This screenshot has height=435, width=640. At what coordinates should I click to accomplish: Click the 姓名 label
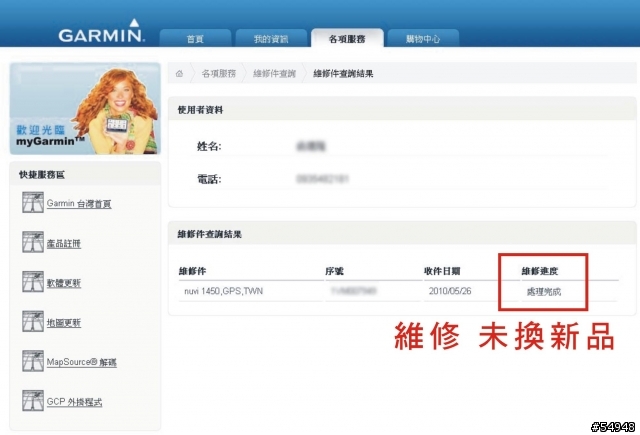209,146
